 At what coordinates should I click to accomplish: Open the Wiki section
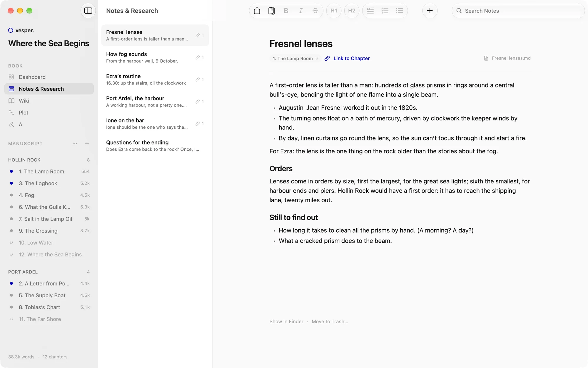coord(49,101)
